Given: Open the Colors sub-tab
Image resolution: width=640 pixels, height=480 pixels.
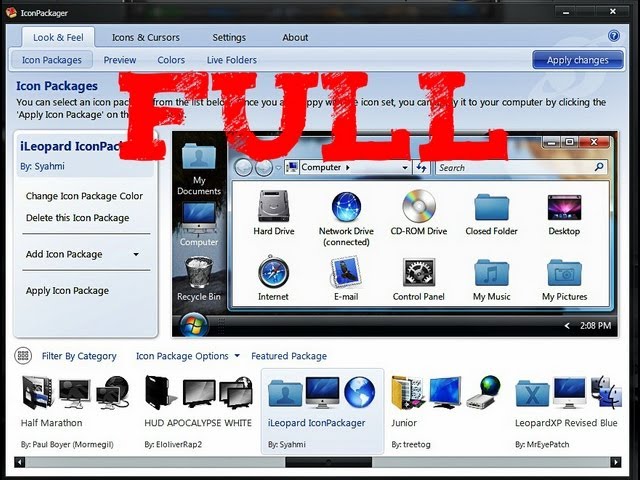Looking at the screenshot, I should click(x=171, y=60).
